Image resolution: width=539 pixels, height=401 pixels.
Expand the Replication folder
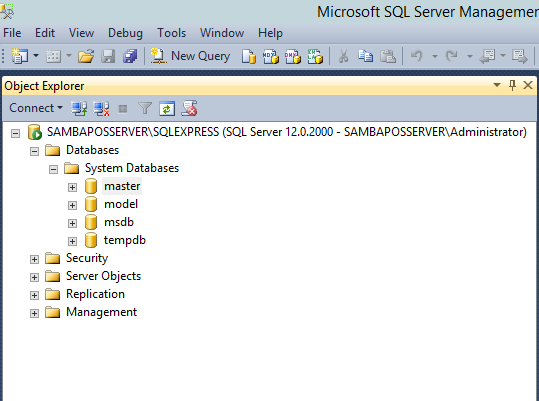(x=34, y=296)
